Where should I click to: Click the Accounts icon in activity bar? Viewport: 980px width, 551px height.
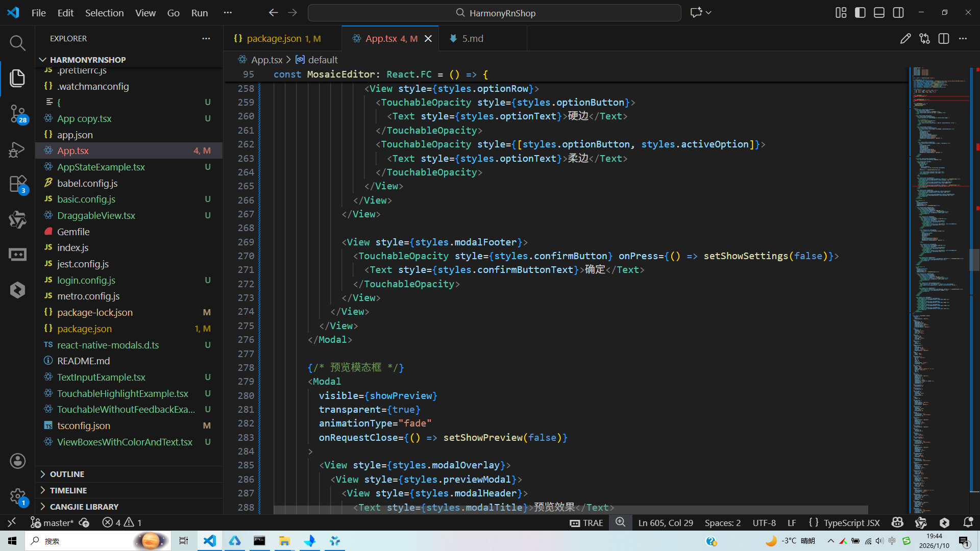17,461
